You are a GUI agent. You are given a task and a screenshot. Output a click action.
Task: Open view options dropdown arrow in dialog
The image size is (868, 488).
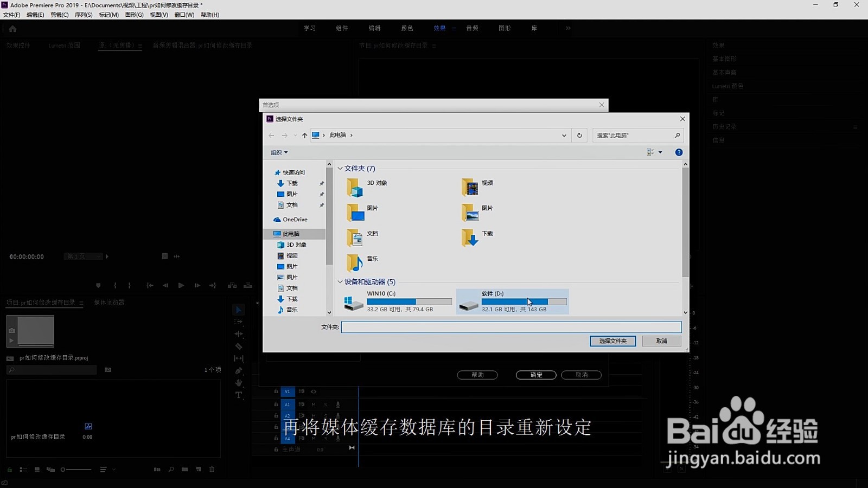[x=660, y=152]
